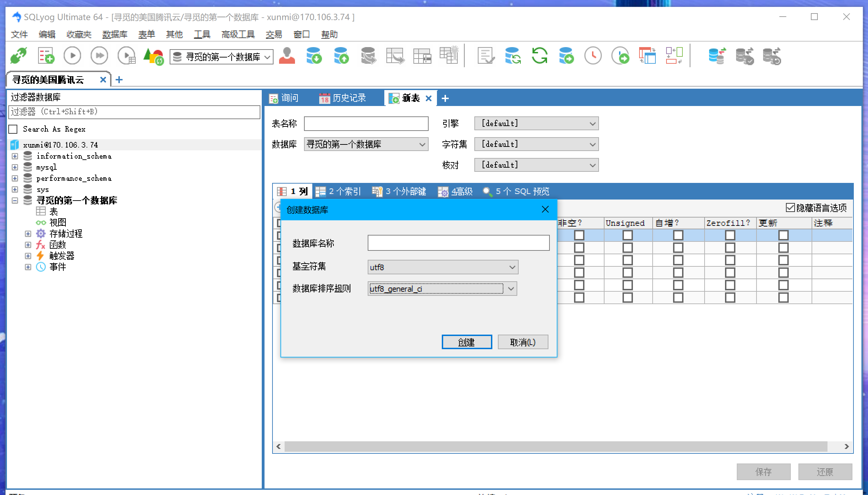This screenshot has width=868, height=495.
Task: Open the 高级工具 menu
Action: coord(238,34)
